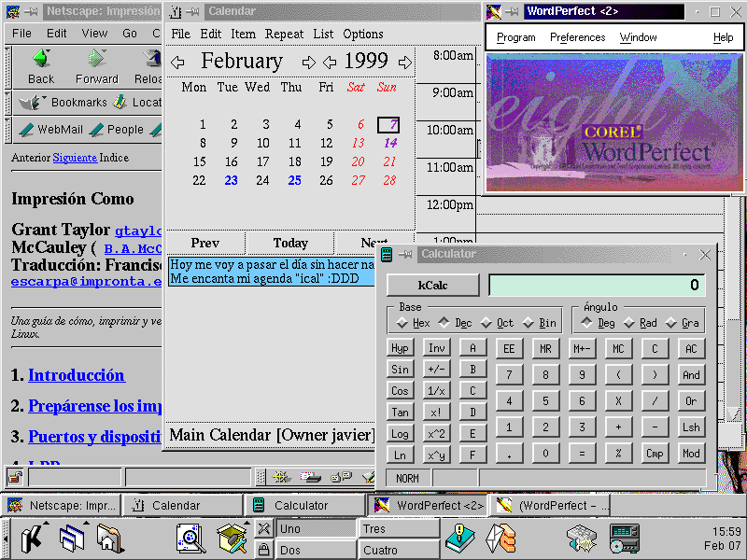Open WordPerfect Preferences menu
747x560 pixels.
click(577, 37)
